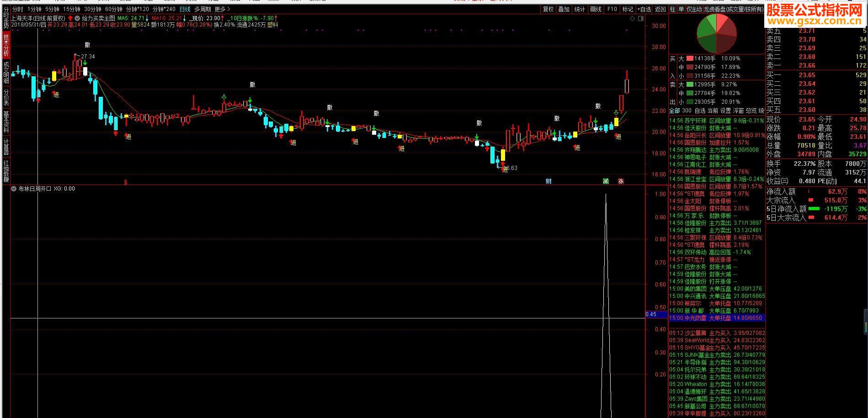Click the 返回 back button

660,9
